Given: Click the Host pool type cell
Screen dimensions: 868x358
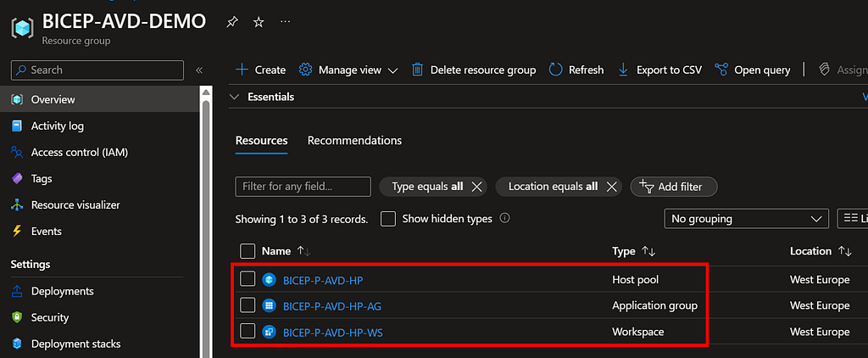Looking at the screenshot, I should tap(636, 280).
